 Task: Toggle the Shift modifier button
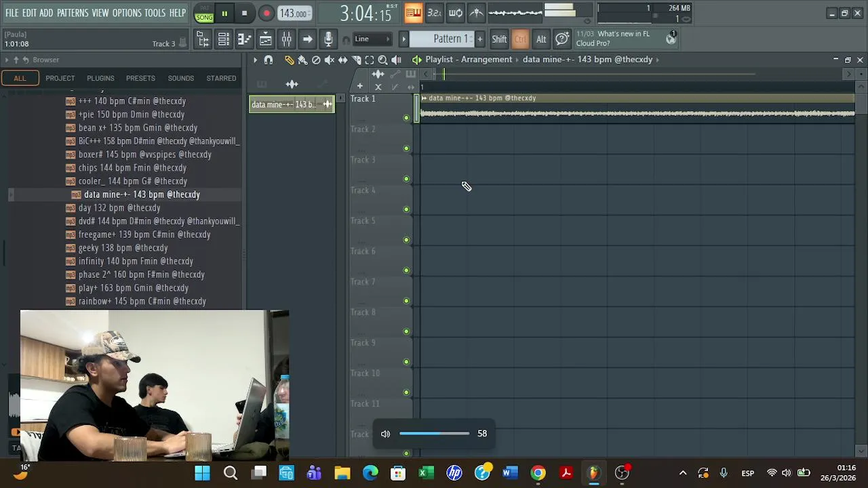tap(499, 39)
